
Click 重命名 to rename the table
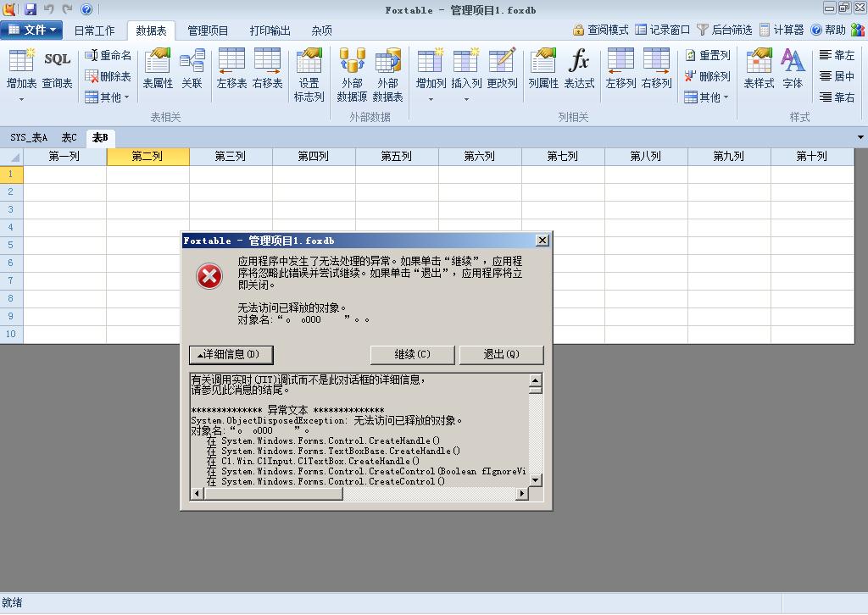(x=108, y=55)
